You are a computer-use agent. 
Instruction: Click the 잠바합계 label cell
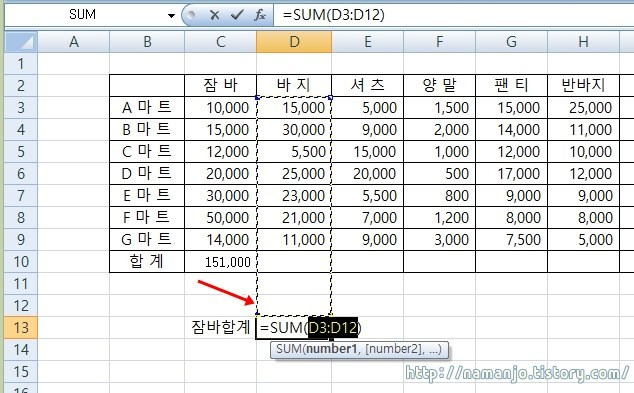(221, 327)
